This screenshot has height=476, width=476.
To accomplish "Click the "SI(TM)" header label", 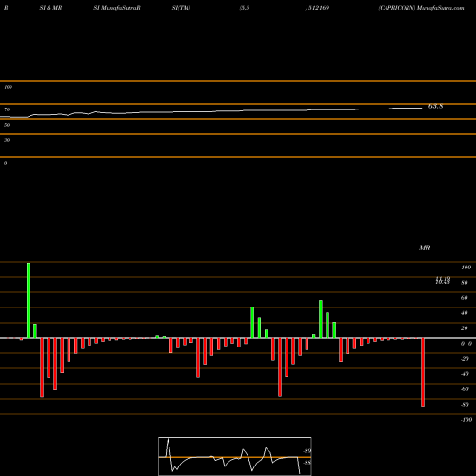I will click(x=181, y=8).
